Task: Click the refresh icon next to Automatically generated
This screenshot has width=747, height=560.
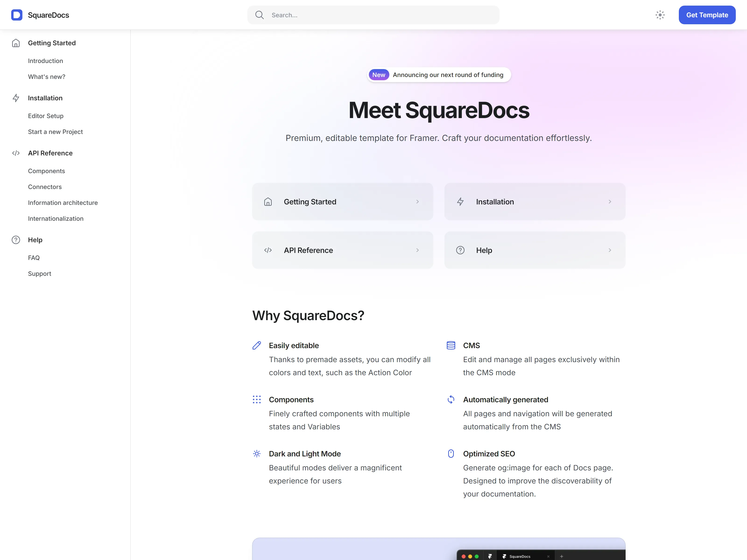Action: pyautogui.click(x=451, y=400)
